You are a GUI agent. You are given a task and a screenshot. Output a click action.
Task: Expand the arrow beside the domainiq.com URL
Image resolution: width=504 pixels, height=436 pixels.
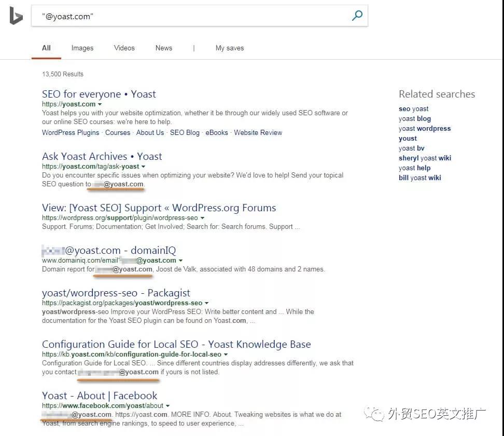click(180, 261)
